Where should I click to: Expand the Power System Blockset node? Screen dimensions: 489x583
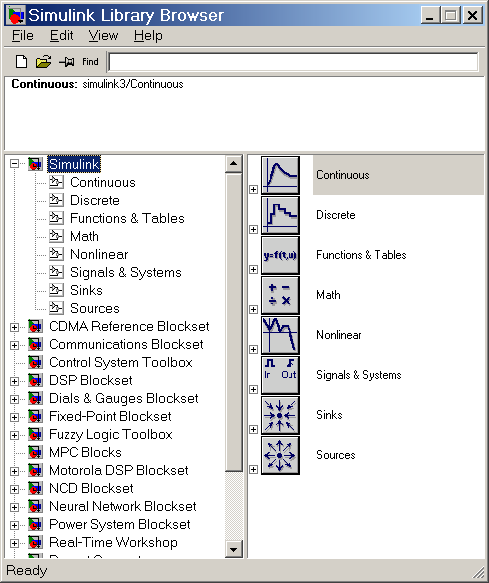15,525
